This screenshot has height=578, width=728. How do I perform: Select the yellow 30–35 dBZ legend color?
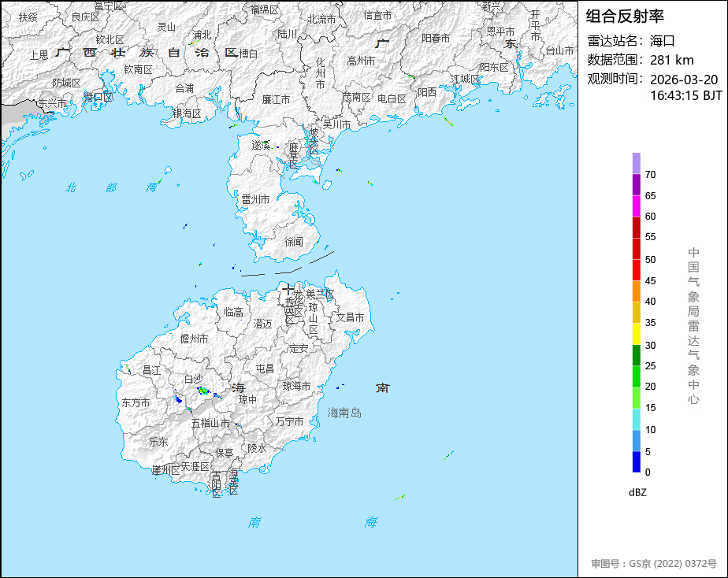coord(636,334)
